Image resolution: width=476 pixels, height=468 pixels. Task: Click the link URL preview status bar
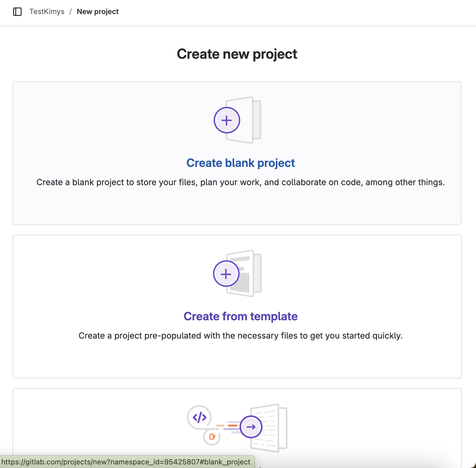(126, 462)
